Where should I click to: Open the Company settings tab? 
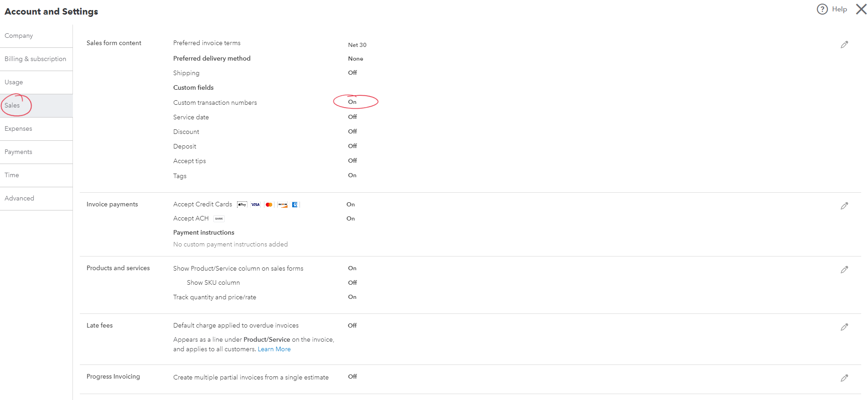[x=36, y=36]
